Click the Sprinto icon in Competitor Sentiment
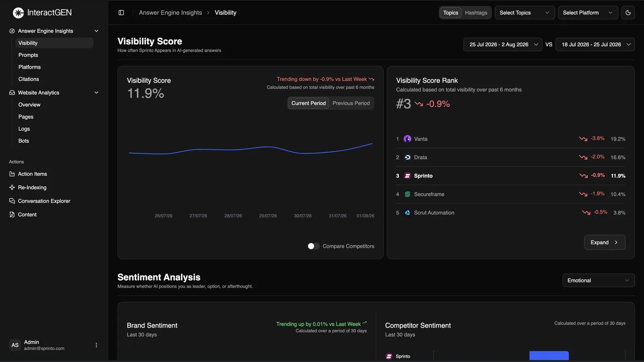Image resolution: width=644 pixels, height=362 pixels. pos(389,356)
